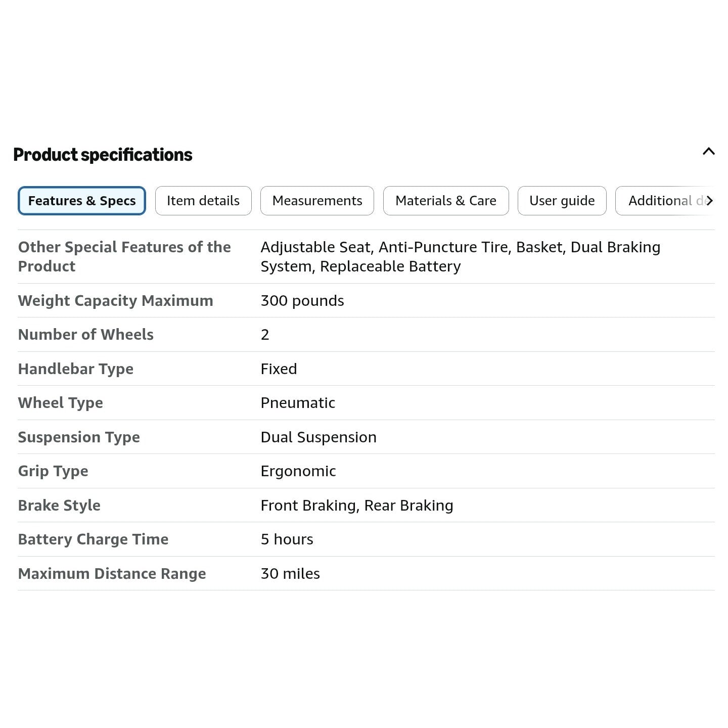Click the Handlebar Type Fixed value
The width and height of the screenshot is (728, 728).
(279, 369)
